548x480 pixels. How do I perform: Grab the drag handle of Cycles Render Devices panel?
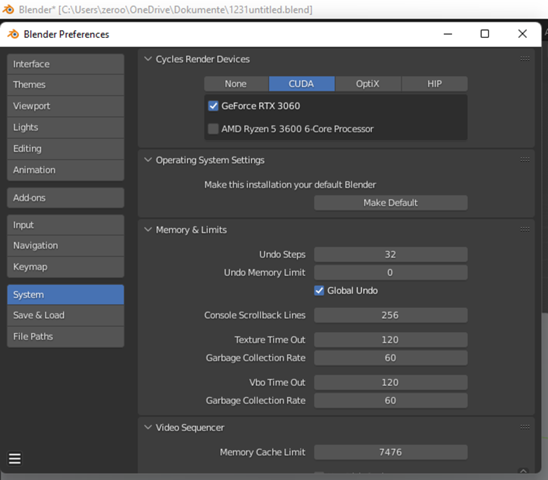click(x=525, y=59)
